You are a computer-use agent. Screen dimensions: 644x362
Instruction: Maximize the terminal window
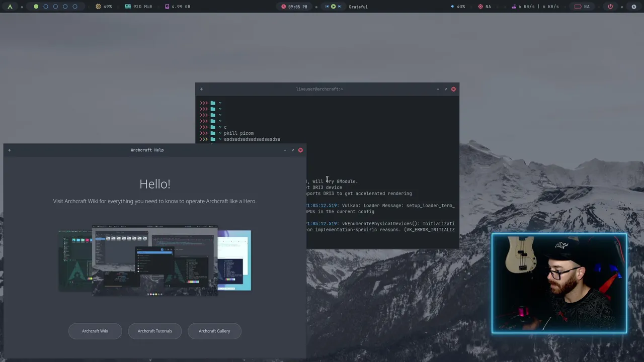point(445,89)
